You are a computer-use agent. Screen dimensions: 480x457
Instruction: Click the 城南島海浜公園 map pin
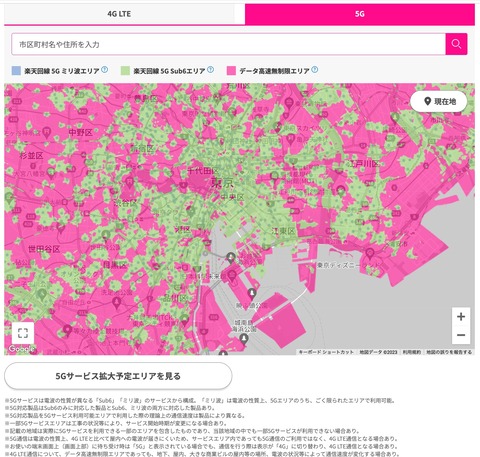pos(244,339)
